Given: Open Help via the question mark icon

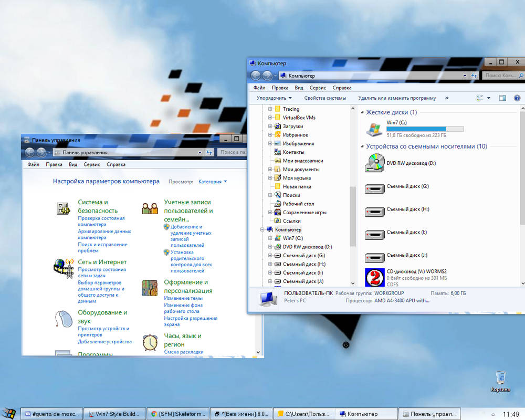Looking at the screenshot, I should point(517,98).
